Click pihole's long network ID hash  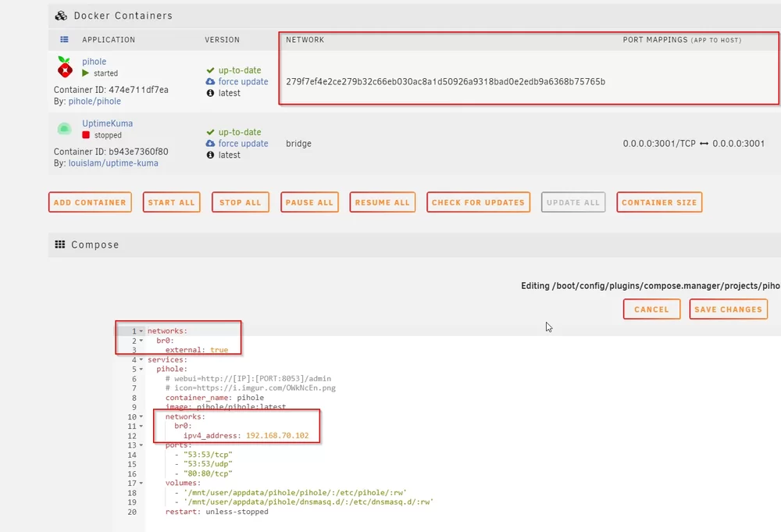click(x=445, y=82)
